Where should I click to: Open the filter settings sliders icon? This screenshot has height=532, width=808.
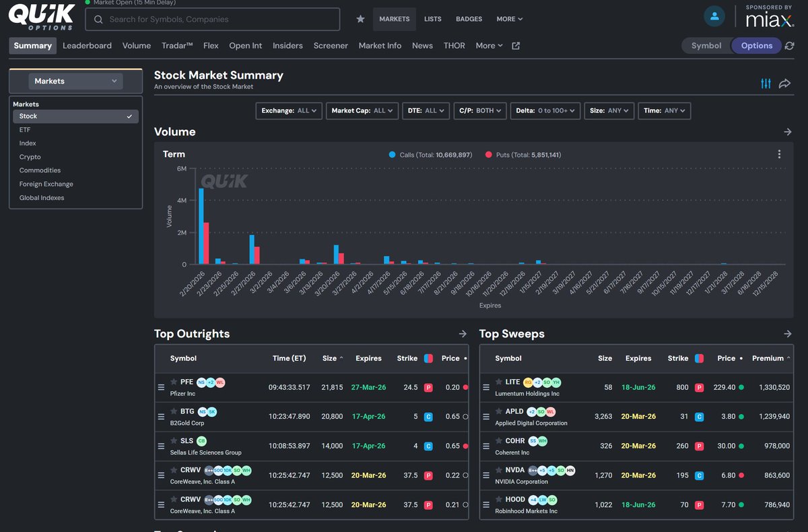coord(766,84)
